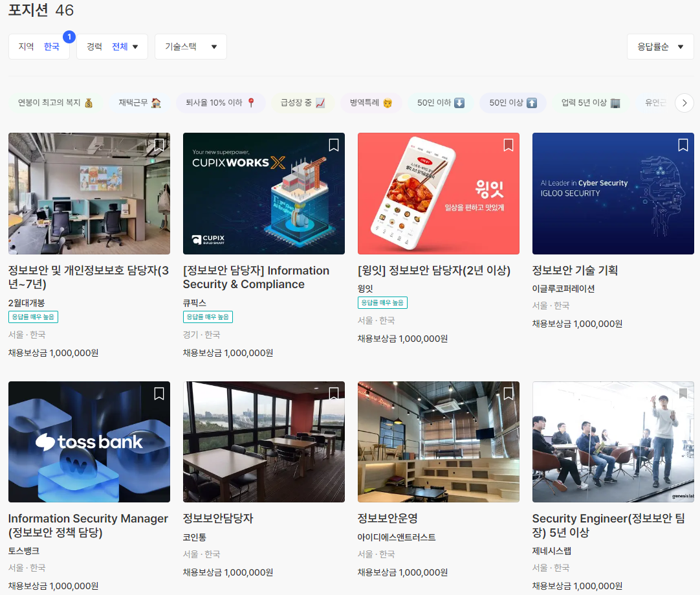Click the 포지션 46 heading

(41, 10)
